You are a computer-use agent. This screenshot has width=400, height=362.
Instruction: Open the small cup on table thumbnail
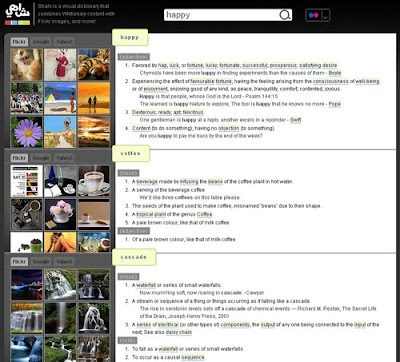pos(94,215)
